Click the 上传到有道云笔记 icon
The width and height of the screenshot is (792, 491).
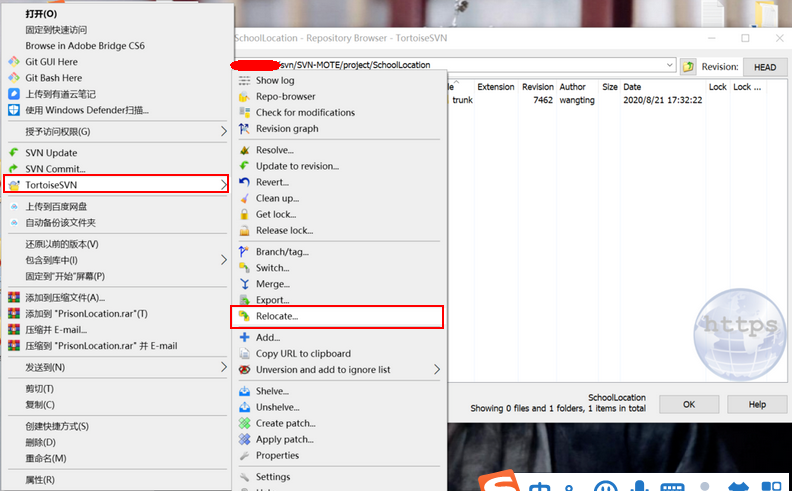(x=14, y=94)
